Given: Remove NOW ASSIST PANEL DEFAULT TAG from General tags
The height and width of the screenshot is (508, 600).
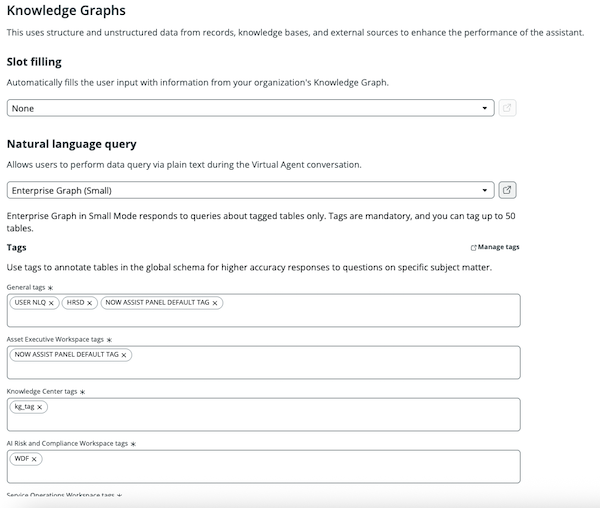Looking at the screenshot, I should point(215,303).
